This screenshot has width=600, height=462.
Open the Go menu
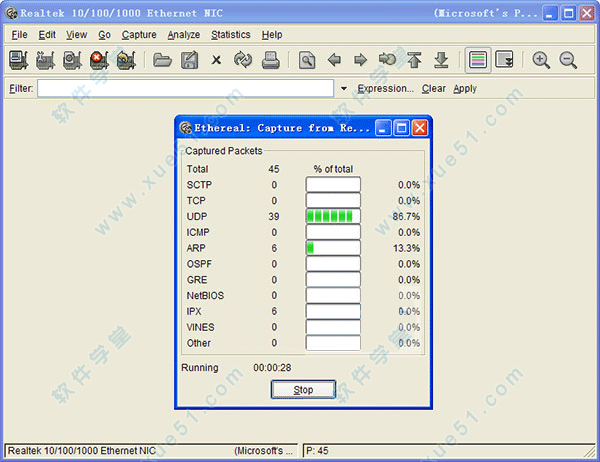[x=104, y=35]
